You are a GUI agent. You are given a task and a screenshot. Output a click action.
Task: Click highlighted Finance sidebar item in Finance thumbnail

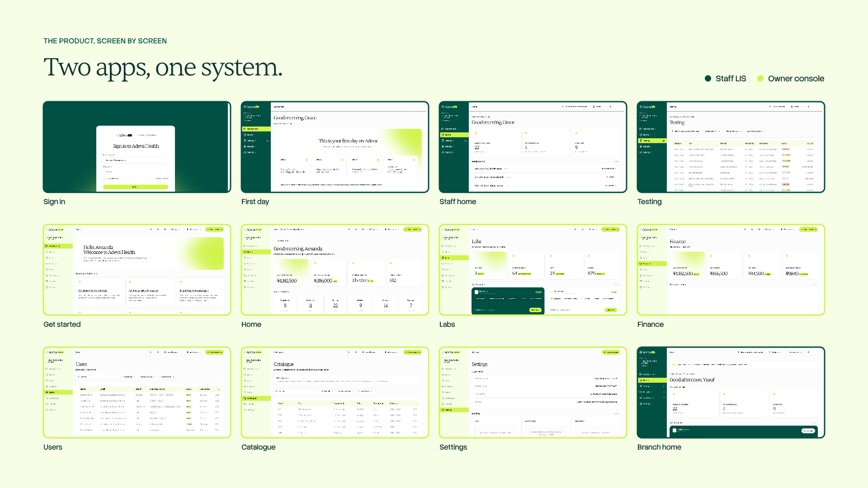pyautogui.click(x=652, y=264)
